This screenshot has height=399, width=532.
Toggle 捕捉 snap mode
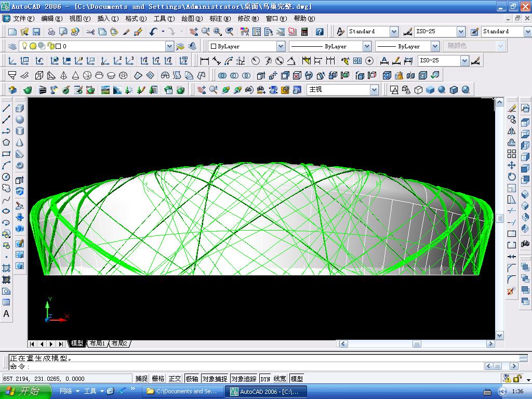coord(141,379)
